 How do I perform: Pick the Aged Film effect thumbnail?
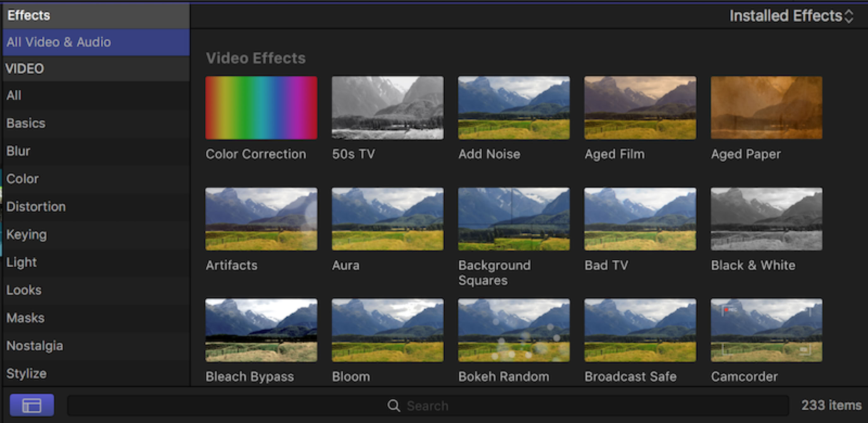tap(640, 108)
